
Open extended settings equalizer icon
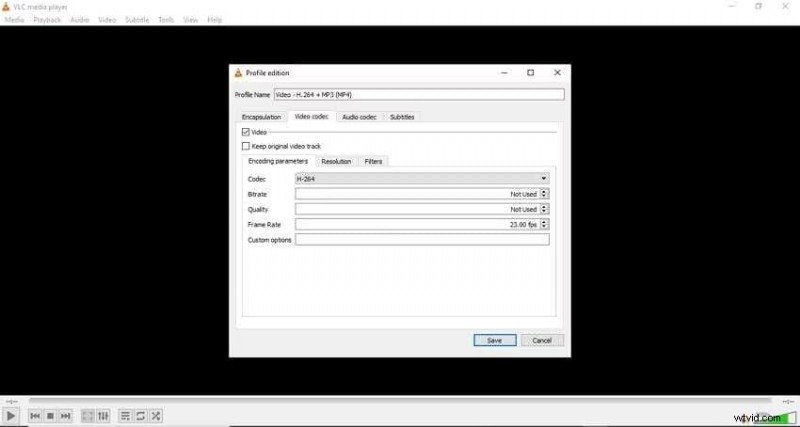[x=103, y=415]
